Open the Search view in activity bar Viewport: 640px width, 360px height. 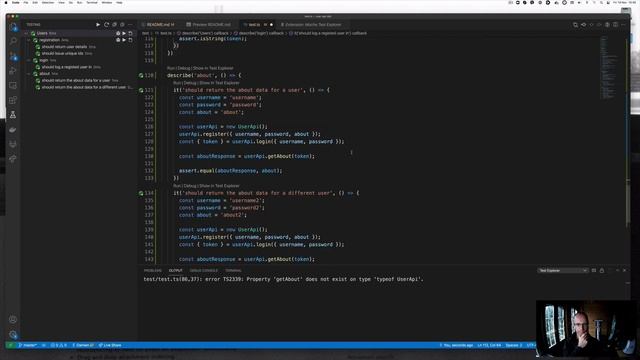pyautogui.click(x=13, y=41)
